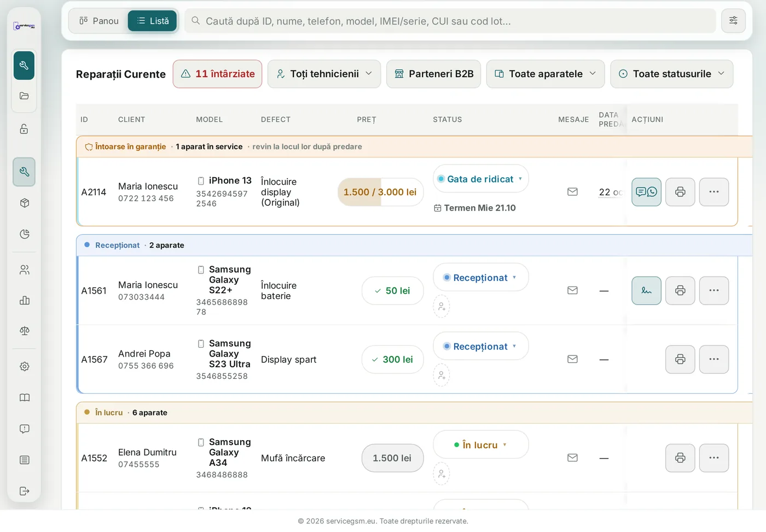The width and height of the screenshot is (766, 532).
Task: Focus the search field Caută după ID
Action: point(450,21)
